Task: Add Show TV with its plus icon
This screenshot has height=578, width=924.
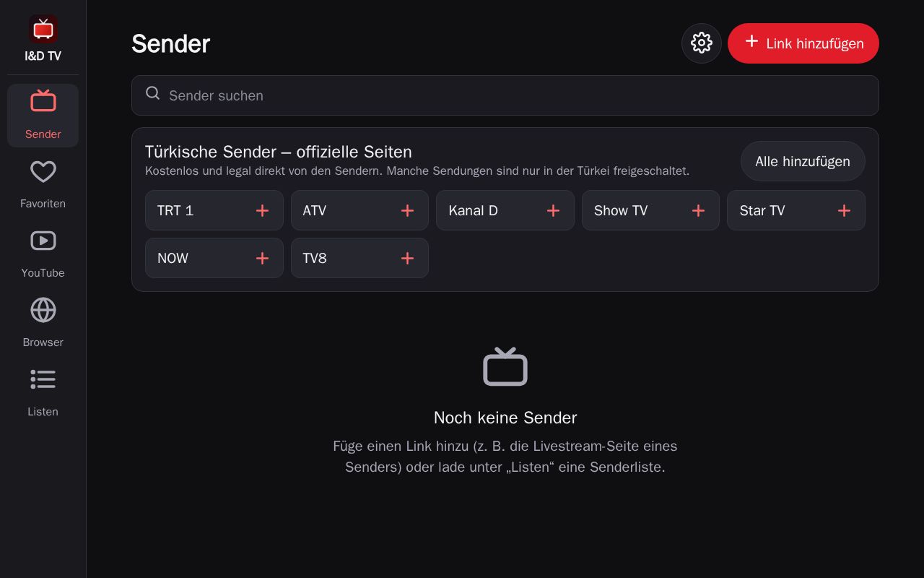Action: (x=698, y=210)
